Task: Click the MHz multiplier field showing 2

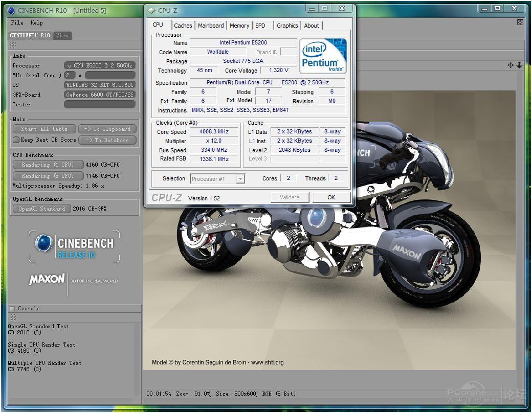Action: point(70,75)
